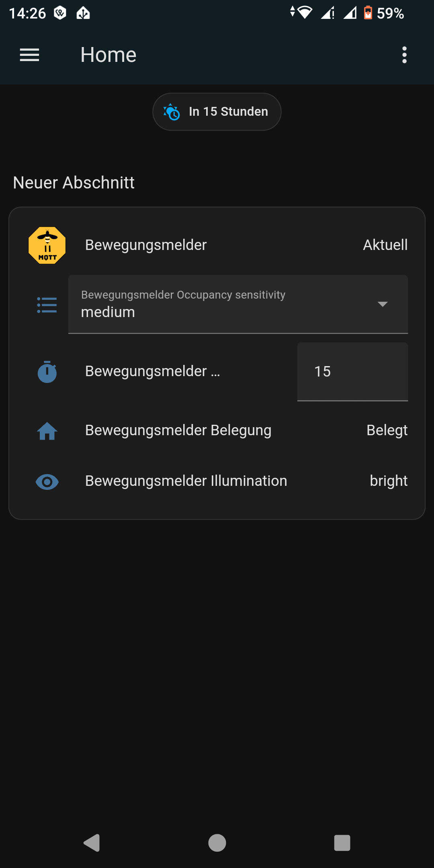Edit the timeout number field showing 15
The width and height of the screenshot is (434, 868).
point(352,372)
